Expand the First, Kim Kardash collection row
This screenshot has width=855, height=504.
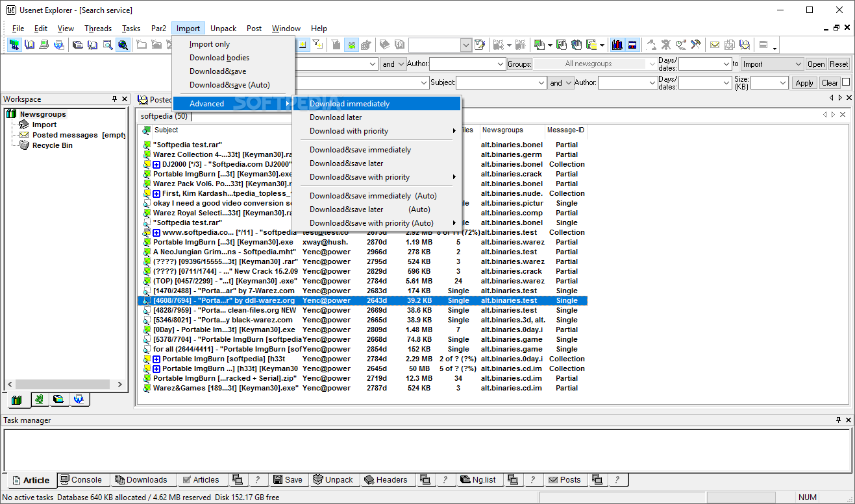point(156,193)
